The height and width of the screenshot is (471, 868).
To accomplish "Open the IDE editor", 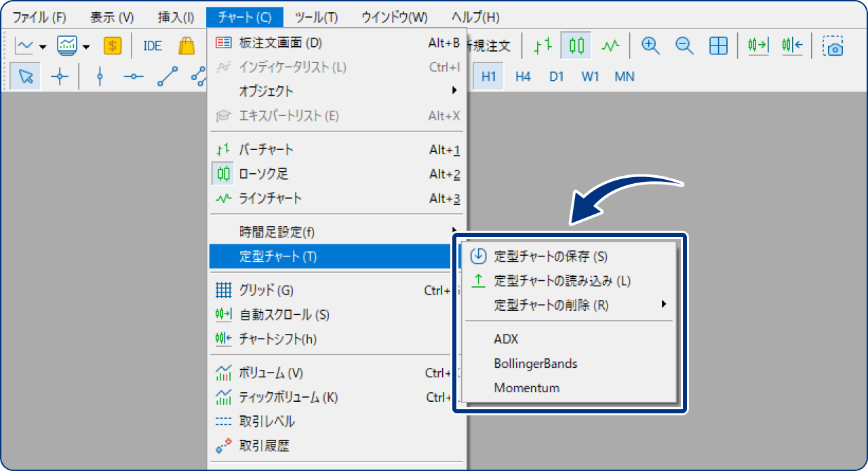I will coord(152,45).
